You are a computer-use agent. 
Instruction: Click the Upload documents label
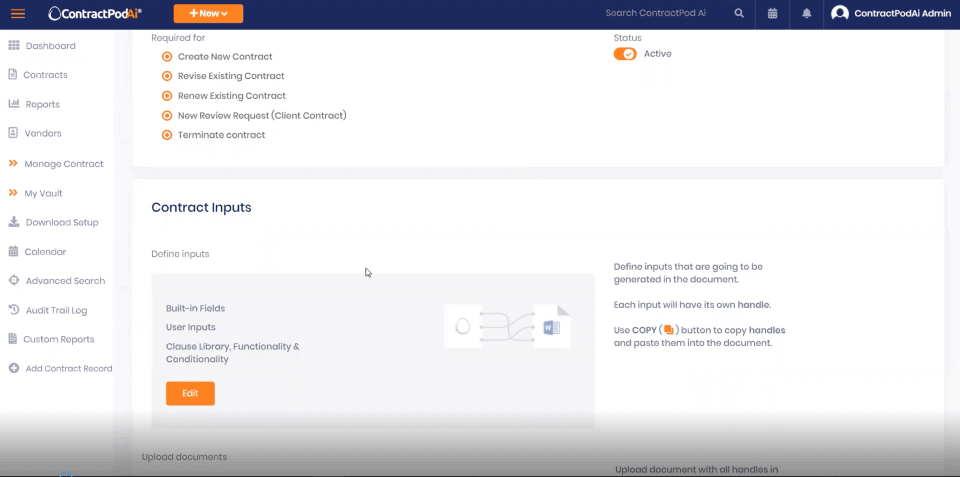coord(184,457)
